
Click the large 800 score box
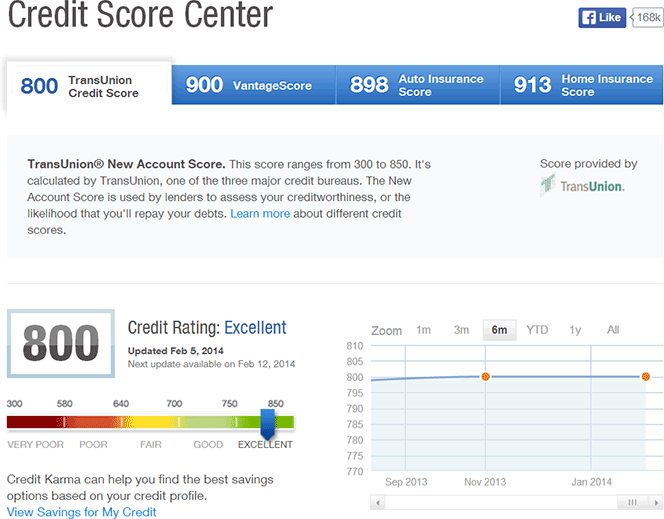pyautogui.click(x=61, y=343)
